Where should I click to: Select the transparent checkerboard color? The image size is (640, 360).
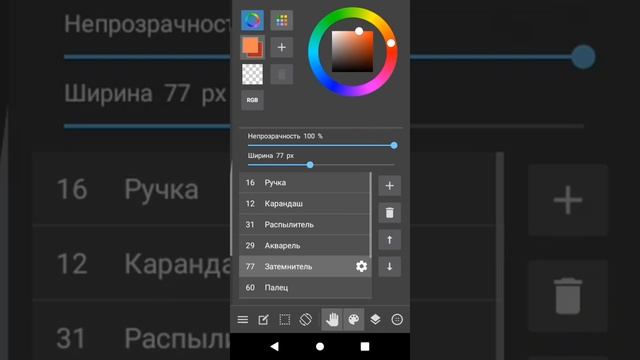pyautogui.click(x=252, y=74)
